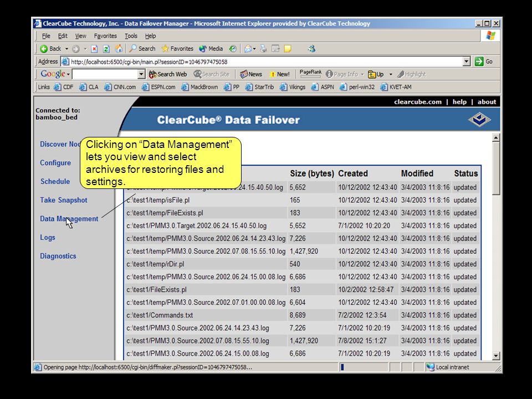
Task: Click Take Snapshot in the sidebar
Action: (x=63, y=200)
